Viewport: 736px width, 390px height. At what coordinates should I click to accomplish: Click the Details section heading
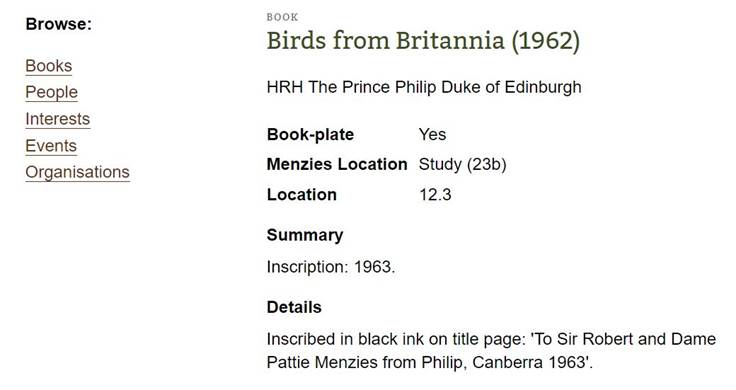294,307
